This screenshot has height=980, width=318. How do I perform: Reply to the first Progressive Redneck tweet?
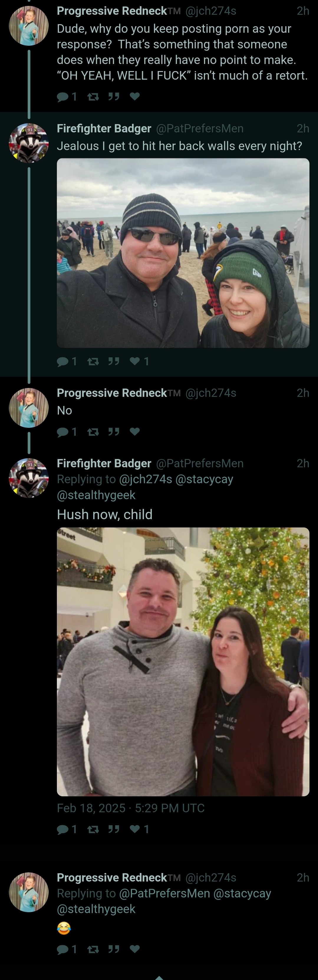click(67, 97)
